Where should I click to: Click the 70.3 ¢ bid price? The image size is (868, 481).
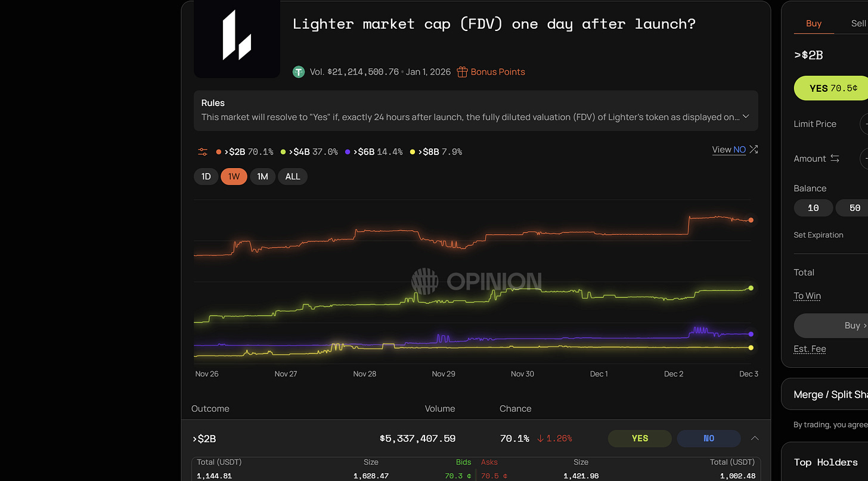point(458,476)
